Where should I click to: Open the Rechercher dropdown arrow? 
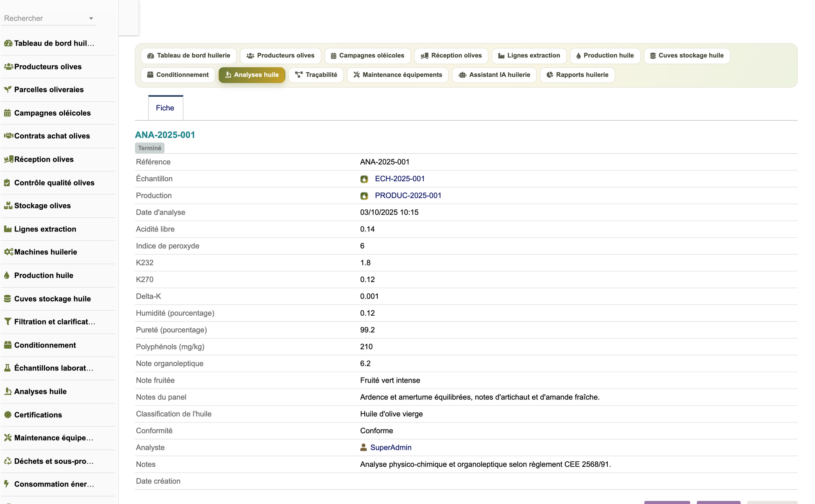click(91, 18)
